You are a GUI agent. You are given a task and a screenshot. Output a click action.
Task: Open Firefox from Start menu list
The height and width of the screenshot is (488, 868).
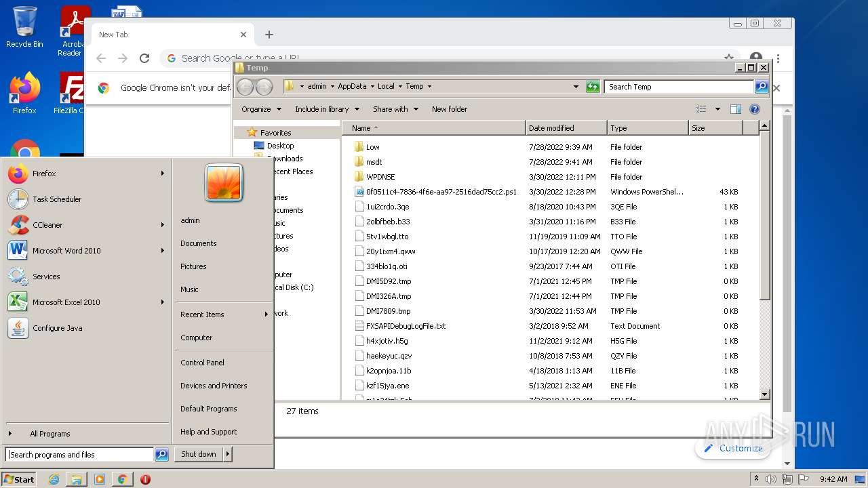(x=86, y=174)
